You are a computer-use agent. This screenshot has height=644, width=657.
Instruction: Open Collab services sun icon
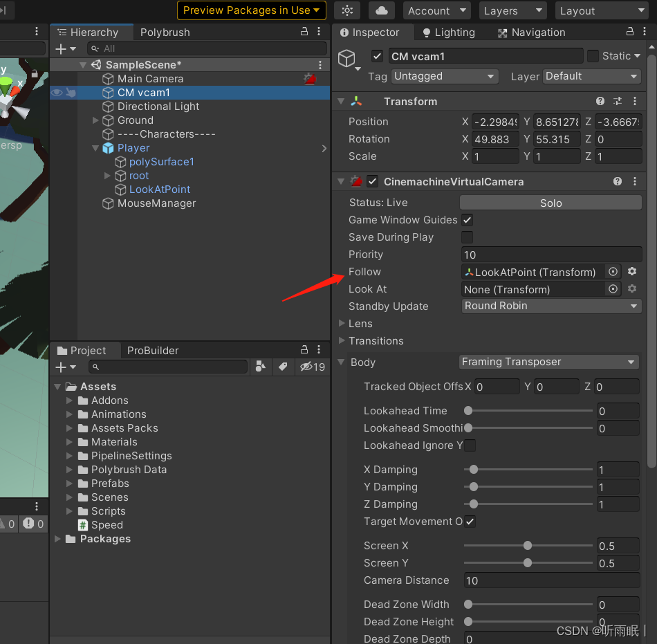point(347,10)
